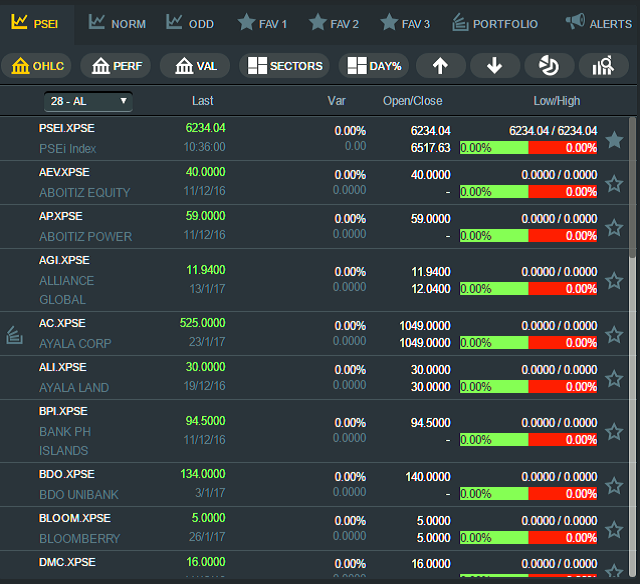Click the down arrow losers button
The height and width of the screenshot is (584, 640).
point(494,66)
